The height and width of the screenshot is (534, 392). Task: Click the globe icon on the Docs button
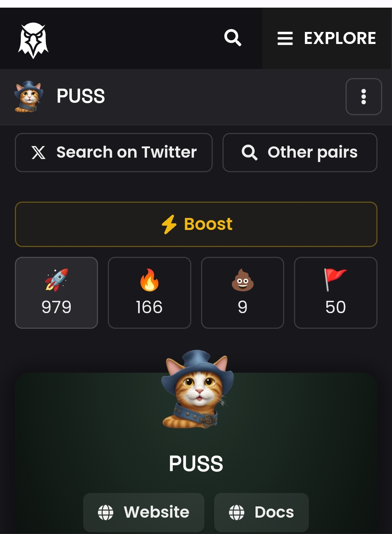tap(237, 513)
